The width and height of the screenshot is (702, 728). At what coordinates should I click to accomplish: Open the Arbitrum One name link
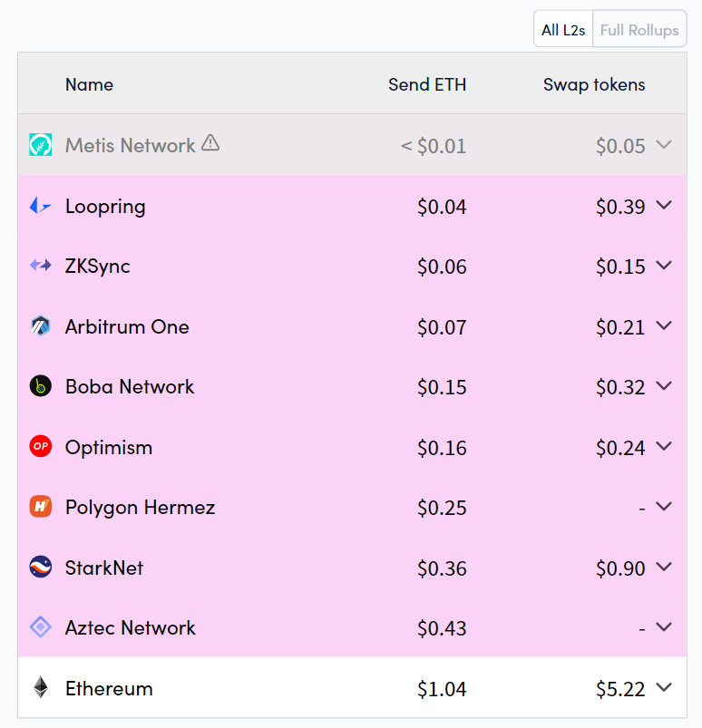(127, 326)
